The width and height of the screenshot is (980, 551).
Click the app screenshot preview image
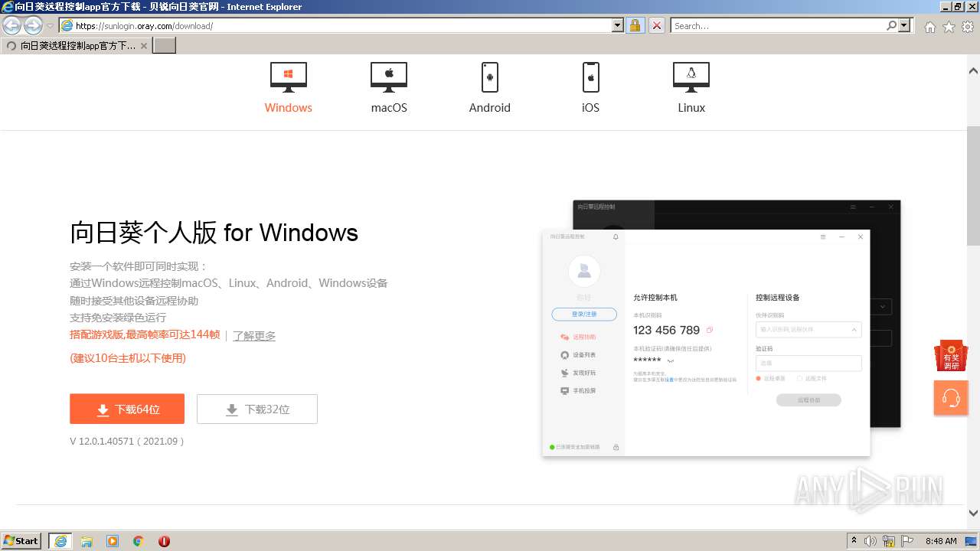coord(721,329)
